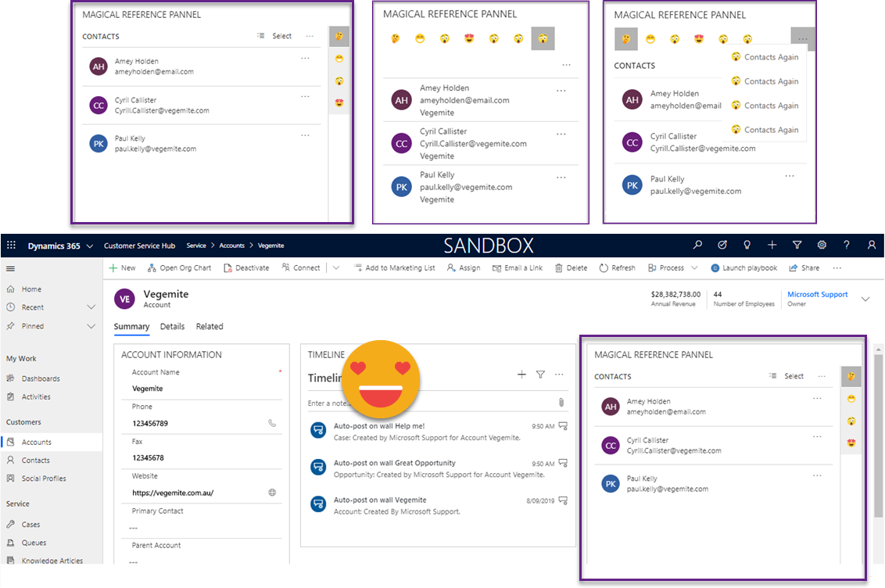Image resolution: width=885 pixels, height=588 pixels.
Task: Click the command bar overflow ellipsis after Share
Action: click(x=837, y=268)
